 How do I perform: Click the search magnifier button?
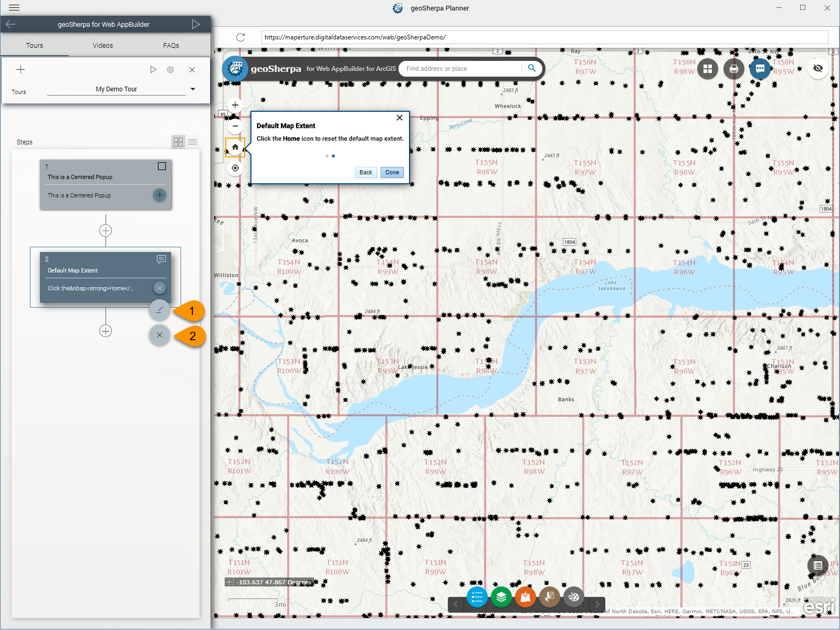(x=531, y=68)
